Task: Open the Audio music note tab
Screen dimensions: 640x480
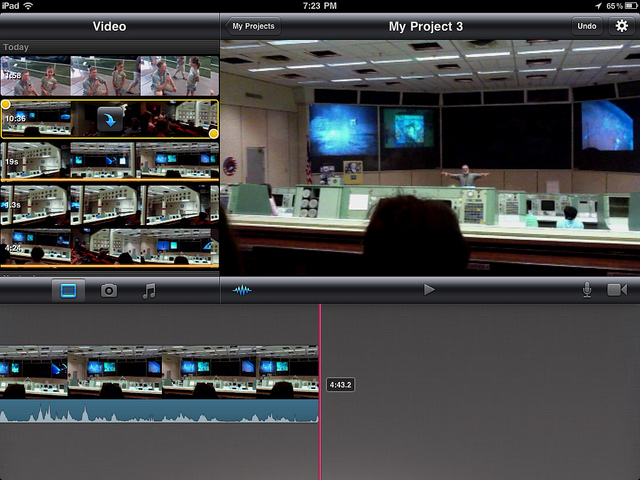Action: coord(149,291)
